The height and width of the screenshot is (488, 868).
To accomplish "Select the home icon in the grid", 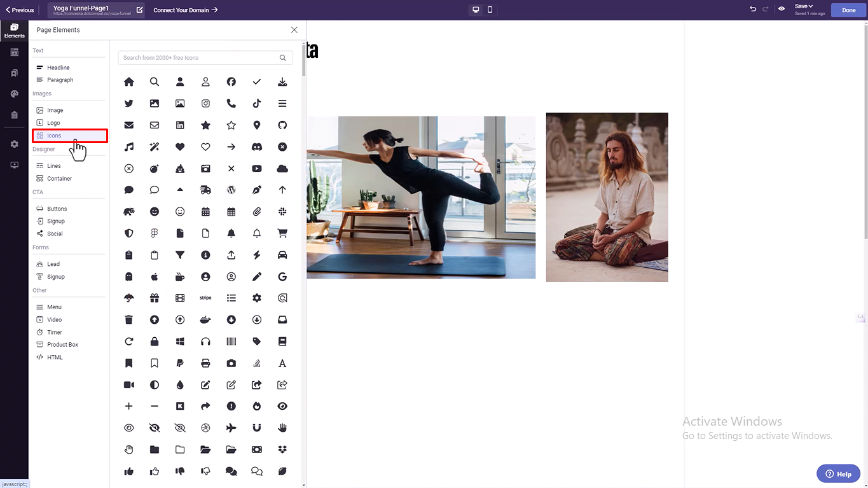I will point(129,82).
